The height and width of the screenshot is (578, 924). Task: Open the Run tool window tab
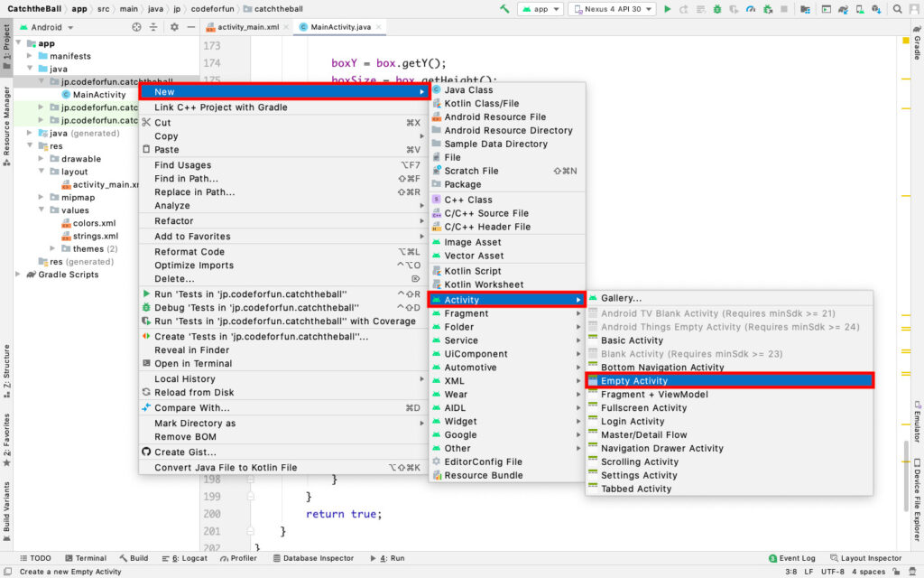coord(388,558)
